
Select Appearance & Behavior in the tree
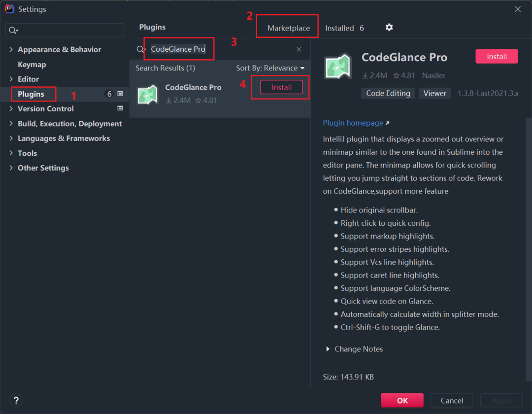click(60, 50)
